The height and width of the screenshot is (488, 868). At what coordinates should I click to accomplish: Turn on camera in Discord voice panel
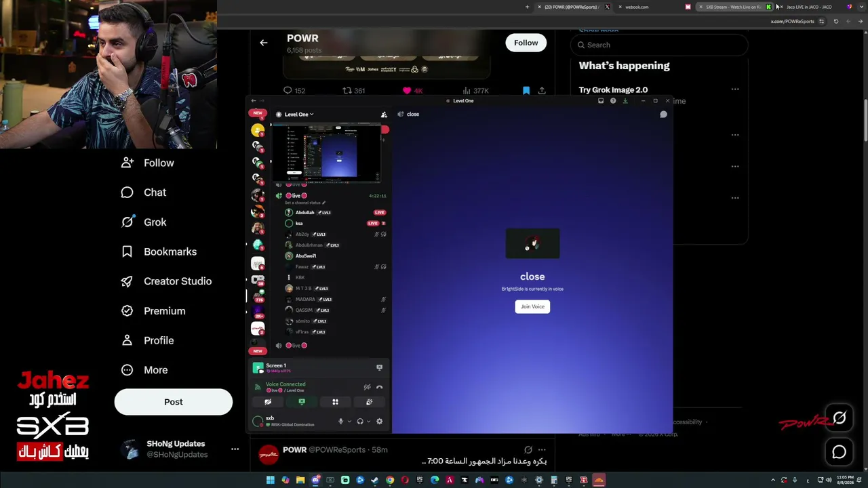268,402
